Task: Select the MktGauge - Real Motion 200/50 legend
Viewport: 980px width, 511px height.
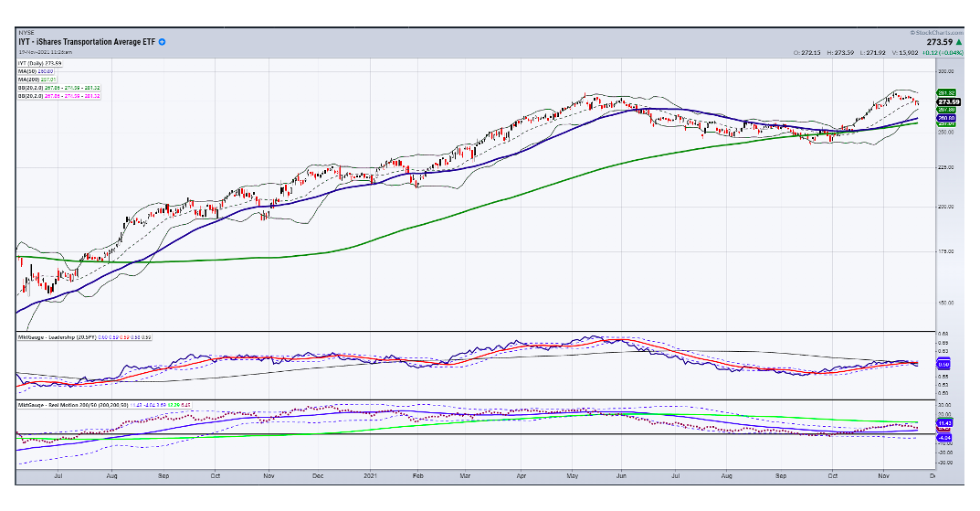Action: (104, 405)
